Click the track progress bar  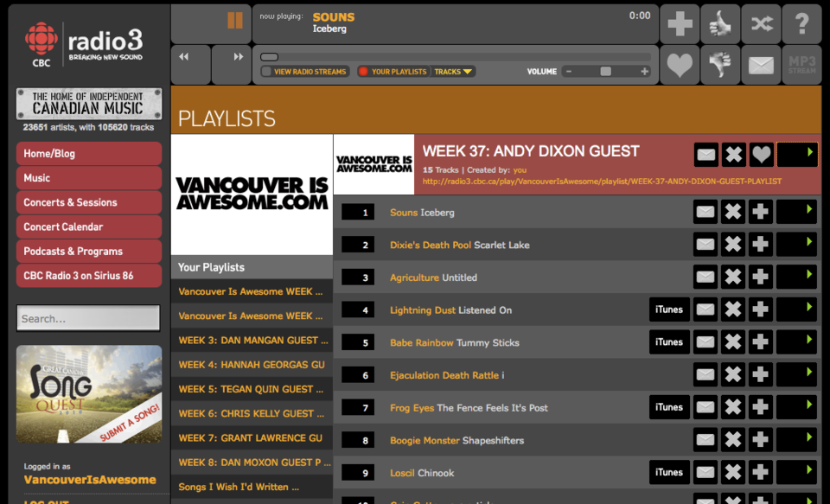tap(456, 57)
